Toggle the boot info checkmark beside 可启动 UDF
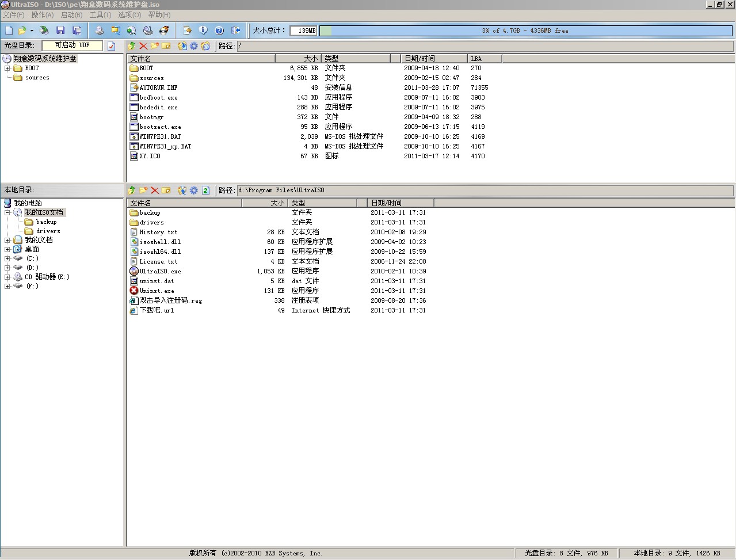Screen dimensions: 736x560 tap(112, 46)
